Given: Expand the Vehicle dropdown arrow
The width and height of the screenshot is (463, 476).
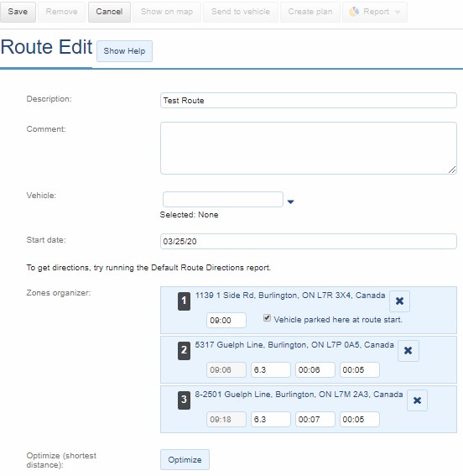Looking at the screenshot, I should click(290, 201).
